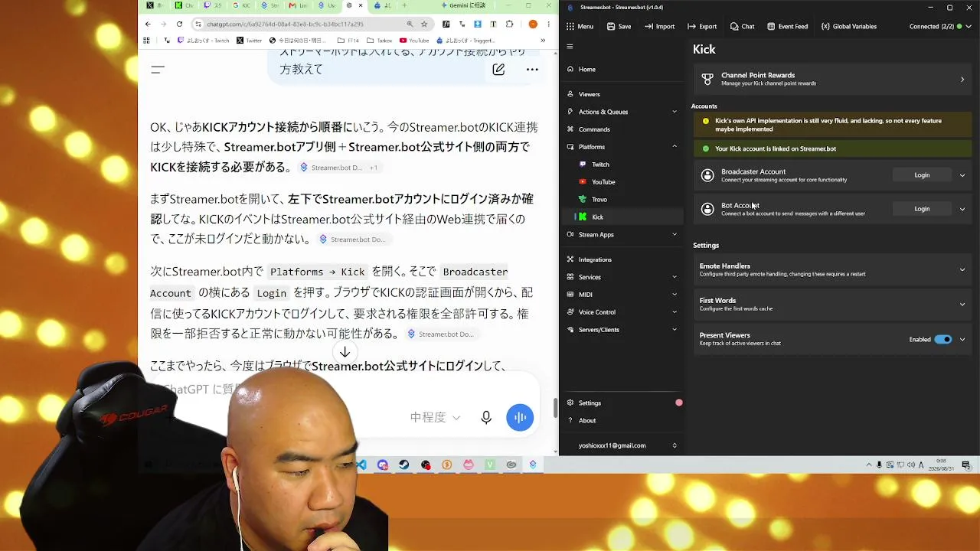Expand the First Words setting
The height and width of the screenshot is (551, 980).
click(833, 304)
